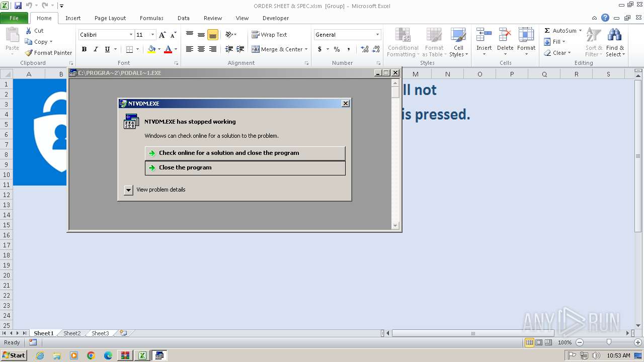Open Internet Explorer from taskbar

tap(40, 355)
